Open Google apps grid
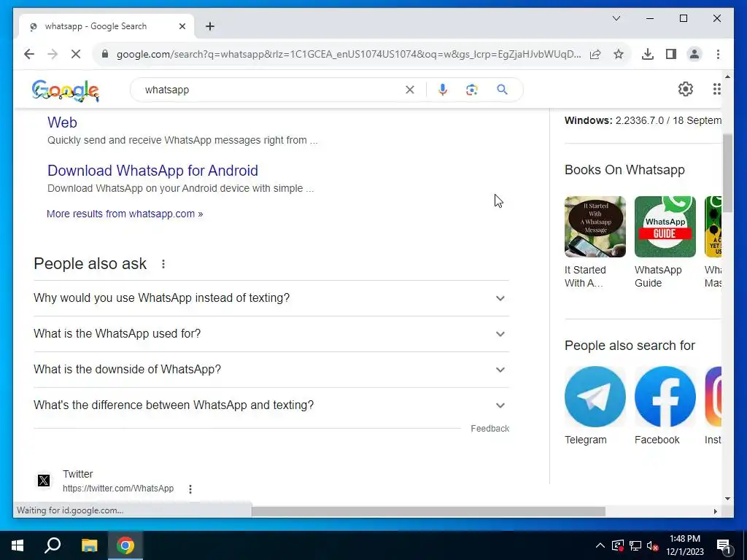The height and width of the screenshot is (560, 747). coord(716,89)
